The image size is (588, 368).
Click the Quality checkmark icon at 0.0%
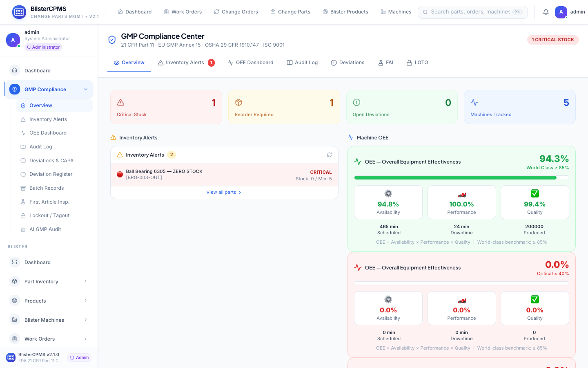[535, 299]
